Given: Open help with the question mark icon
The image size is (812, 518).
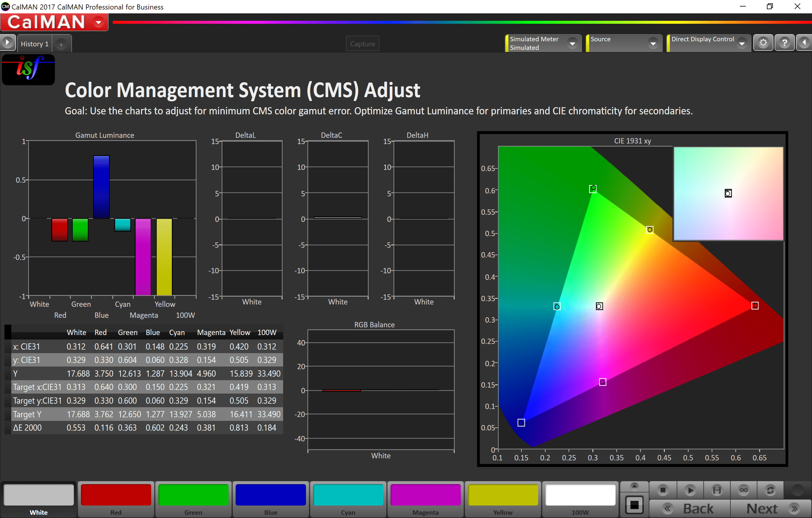Looking at the screenshot, I should pos(784,43).
